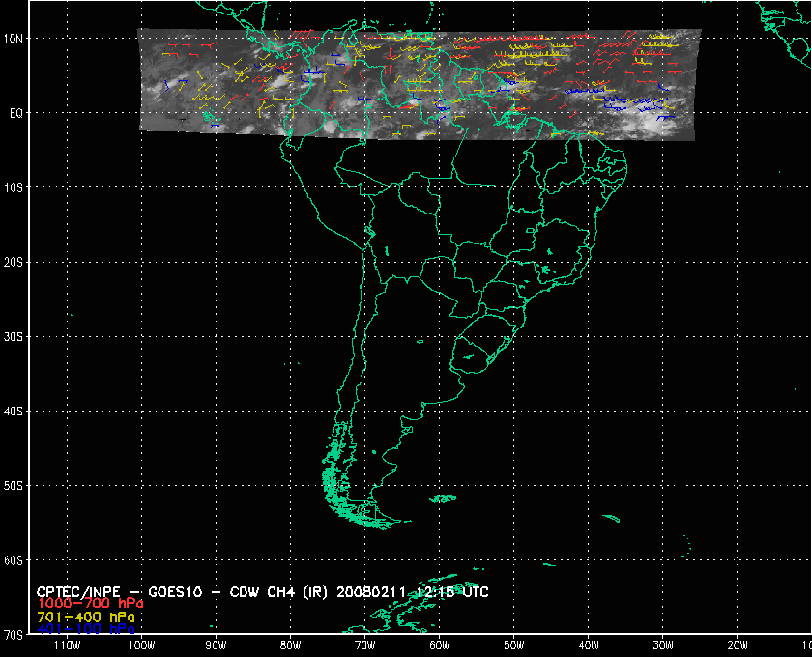The height and width of the screenshot is (657, 812).
Task: Click the 80W longitude label
Action: (291, 645)
